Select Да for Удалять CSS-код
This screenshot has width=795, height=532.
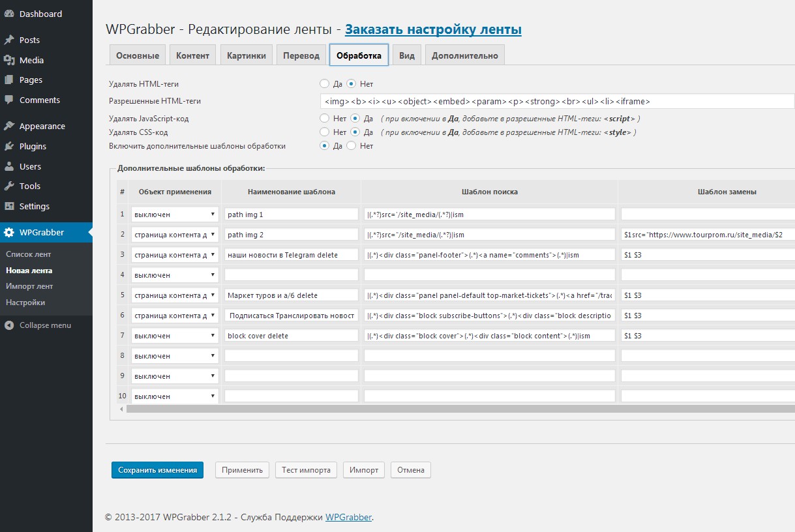[355, 132]
